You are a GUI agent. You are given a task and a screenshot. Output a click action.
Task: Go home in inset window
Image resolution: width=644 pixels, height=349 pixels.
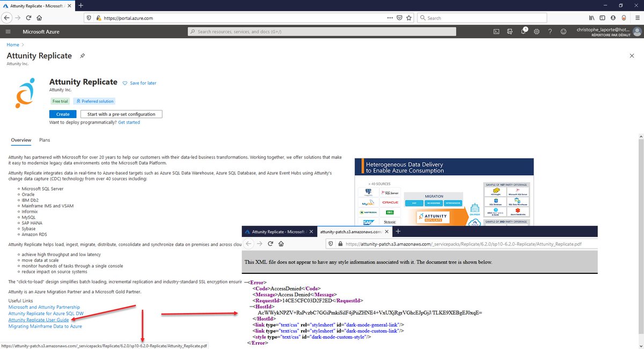coord(281,244)
